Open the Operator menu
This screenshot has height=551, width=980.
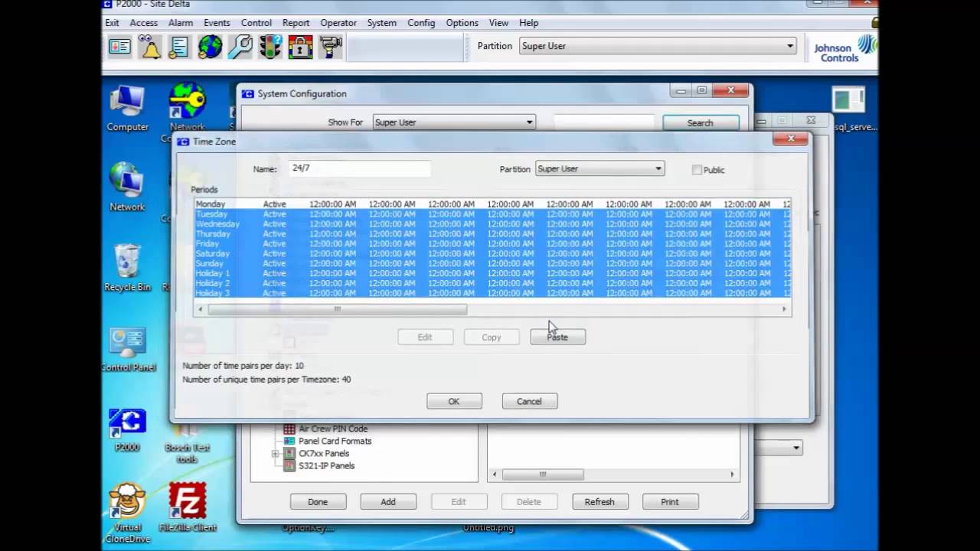click(x=338, y=23)
